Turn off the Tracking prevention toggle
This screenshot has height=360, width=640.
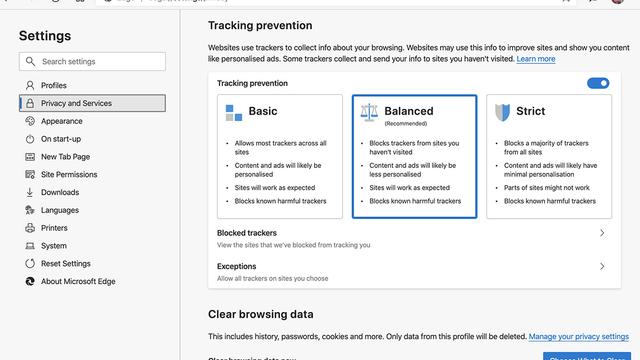click(598, 83)
